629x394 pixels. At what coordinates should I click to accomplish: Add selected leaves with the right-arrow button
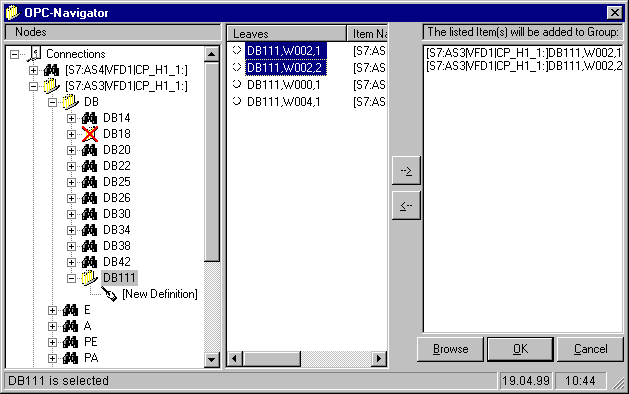(406, 171)
